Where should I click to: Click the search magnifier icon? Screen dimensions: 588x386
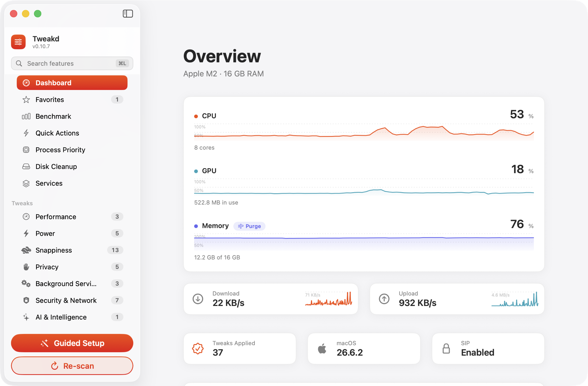[19, 63]
